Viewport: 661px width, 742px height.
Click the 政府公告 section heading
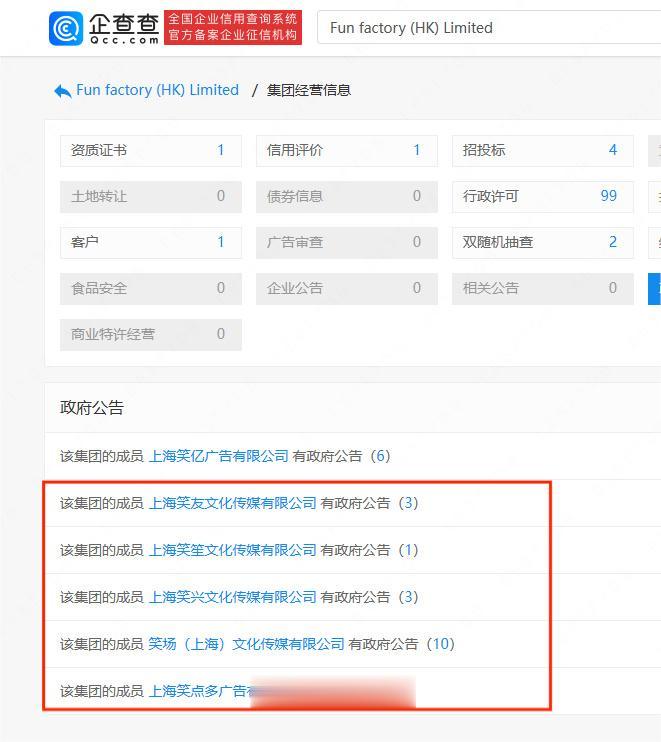[x=92, y=407]
